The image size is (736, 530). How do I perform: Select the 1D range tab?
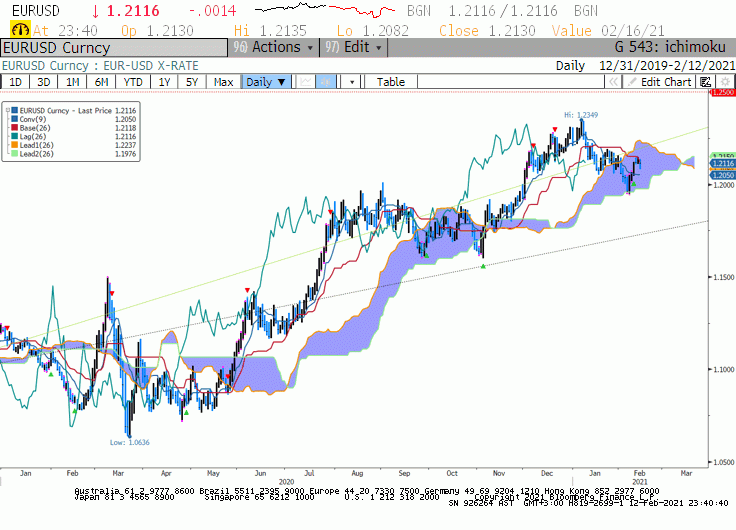[x=15, y=82]
